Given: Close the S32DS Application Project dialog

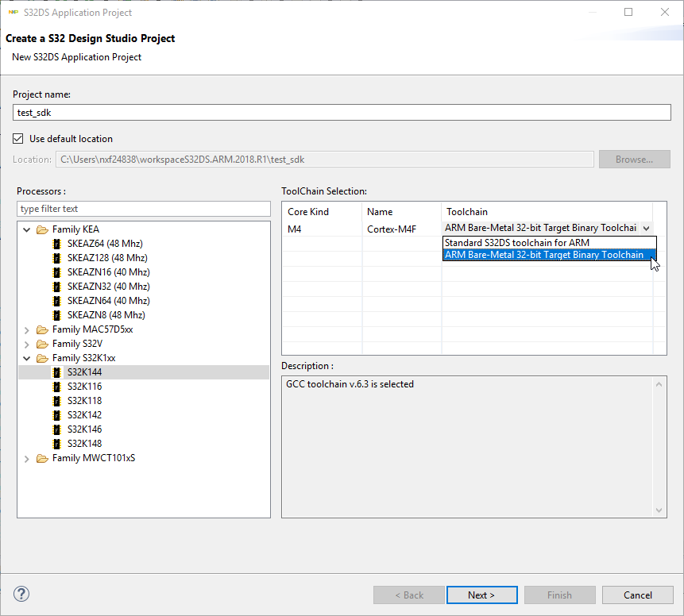Looking at the screenshot, I should coord(664,12).
